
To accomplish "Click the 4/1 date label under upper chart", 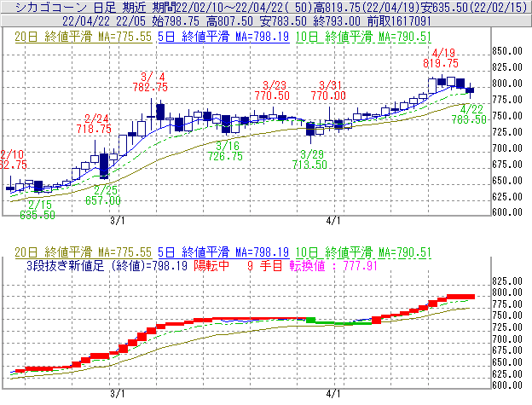I will [333, 221].
